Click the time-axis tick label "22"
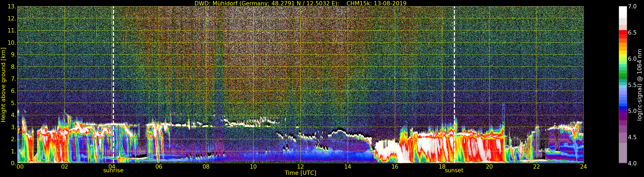This screenshot has width=644, height=177. (536, 166)
